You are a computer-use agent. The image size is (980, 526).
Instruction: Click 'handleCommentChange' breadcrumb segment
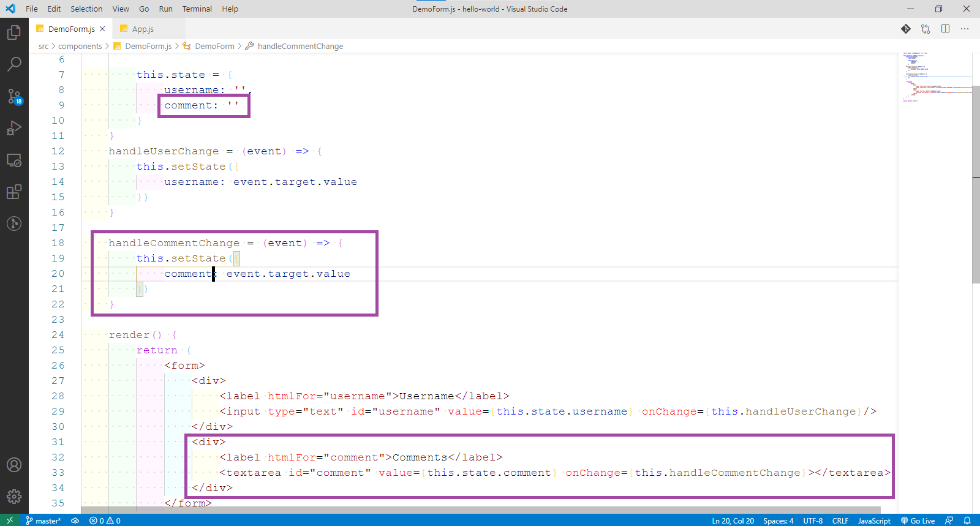(300, 46)
